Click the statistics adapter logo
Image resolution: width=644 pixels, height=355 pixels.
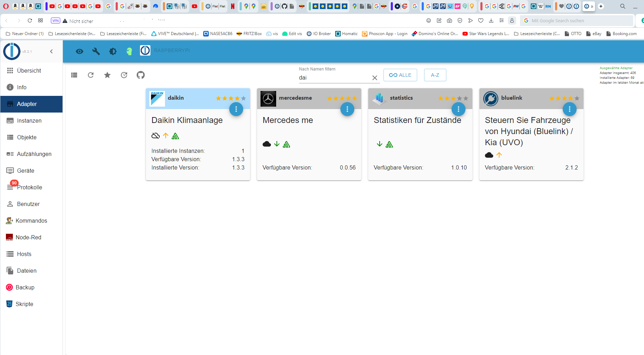coord(379,99)
